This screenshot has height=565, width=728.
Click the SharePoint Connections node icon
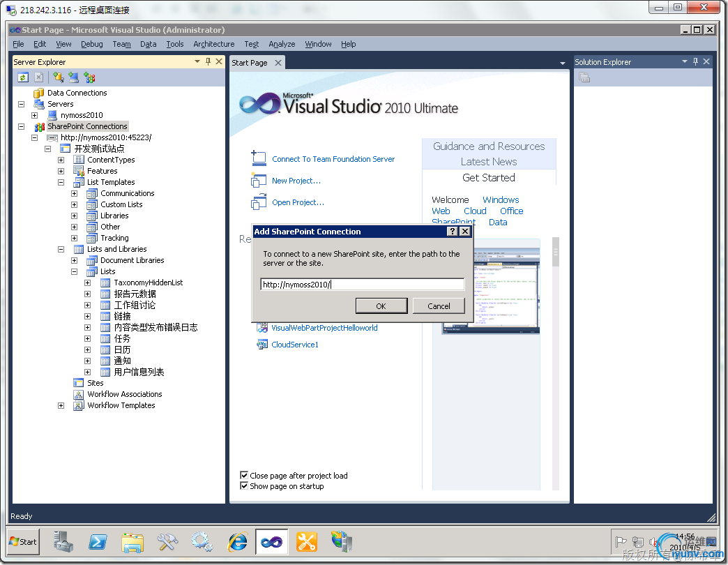point(40,126)
